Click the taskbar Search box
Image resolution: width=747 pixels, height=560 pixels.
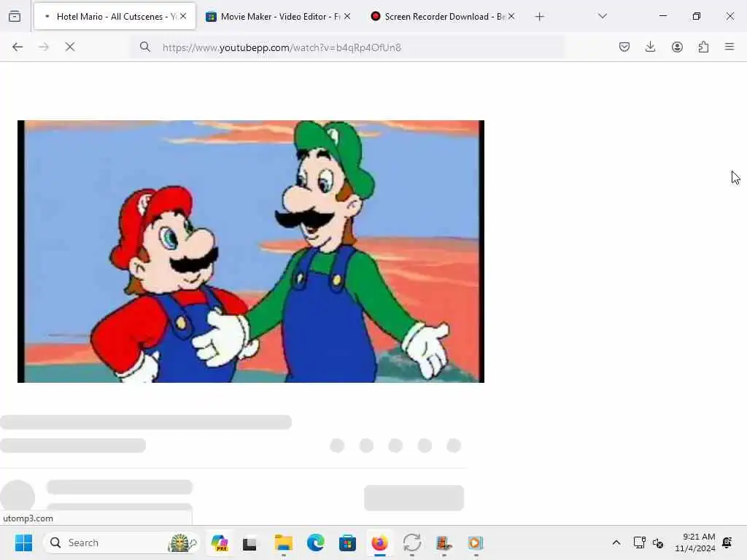coord(122,542)
